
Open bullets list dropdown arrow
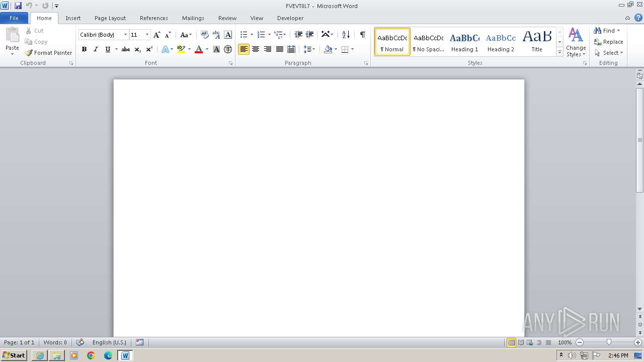click(x=252, y=35)
